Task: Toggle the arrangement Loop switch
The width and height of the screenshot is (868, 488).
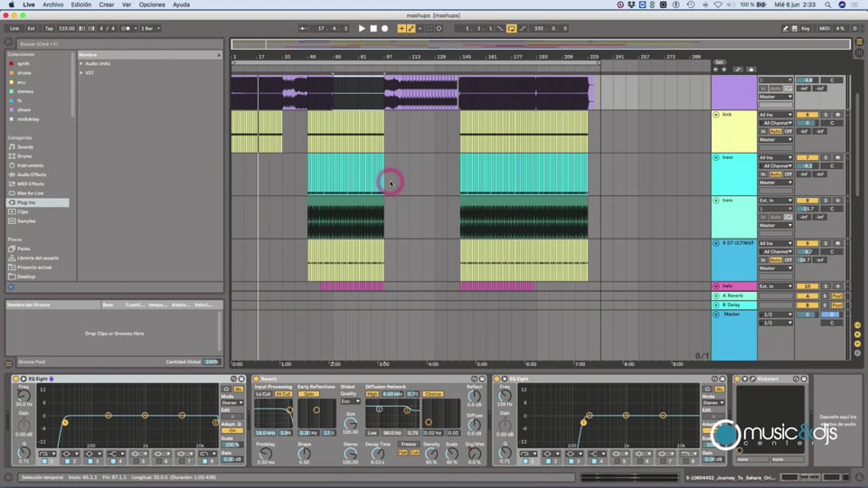Action: (x=511, y=28)
